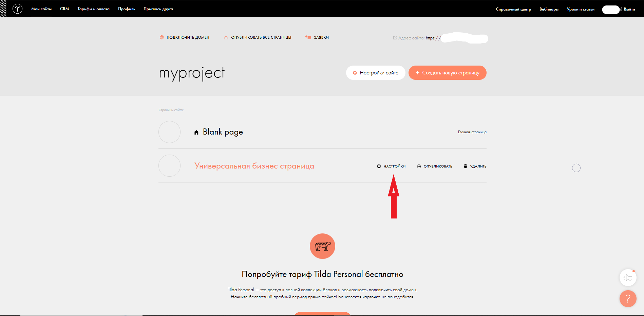Click the Главная страница label
Viewport: 644px width, 316px height.
pos(472,132)
